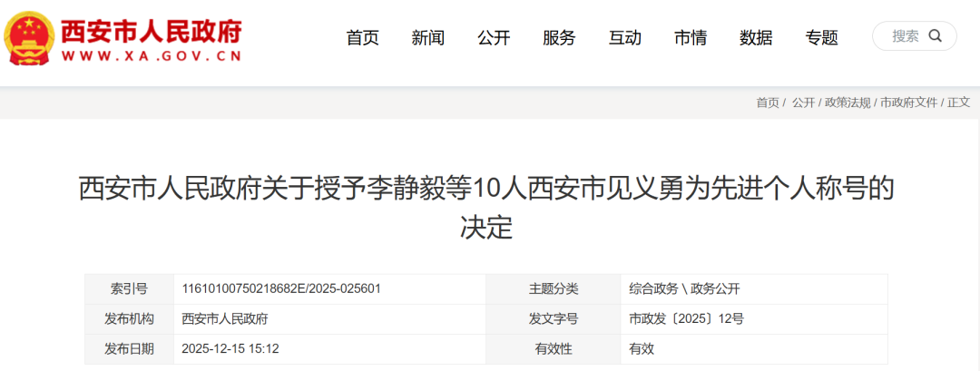Select the 专题 navigation item
This screenshot has width=980, height=371.
click(x=822, y=38)
